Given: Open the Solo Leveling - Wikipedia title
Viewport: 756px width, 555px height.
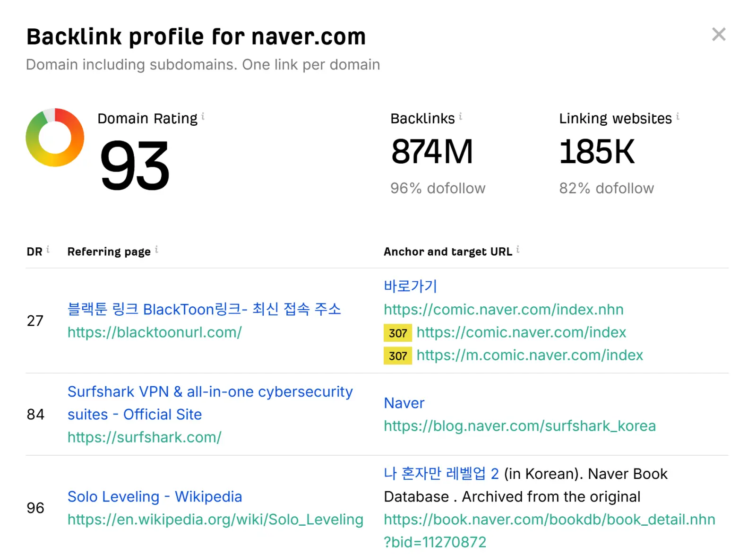Looking at the screenshot, I should coord(155,497).
